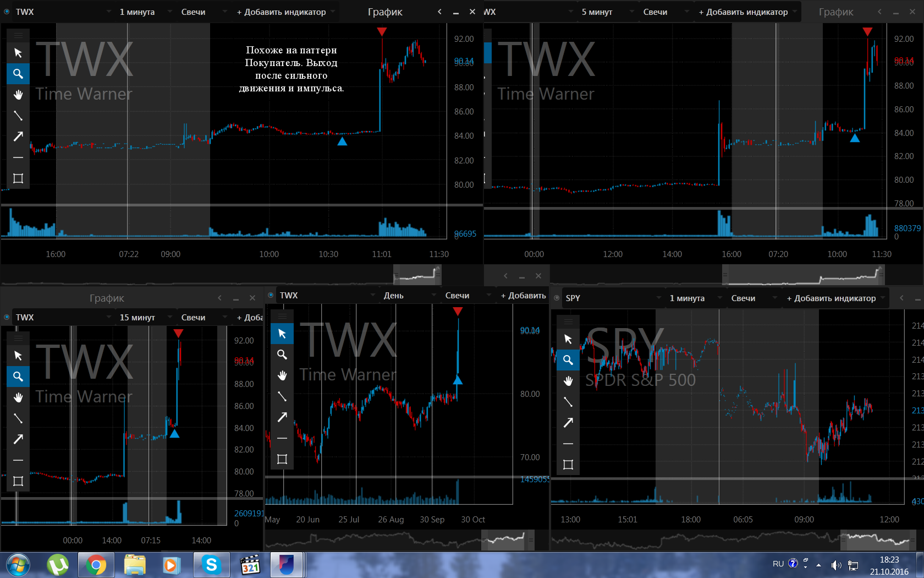Screen dimensions: 924x578
Task: Click the blue triangle marker in the TWX 5 минут chart
Action: pos(855,138)
